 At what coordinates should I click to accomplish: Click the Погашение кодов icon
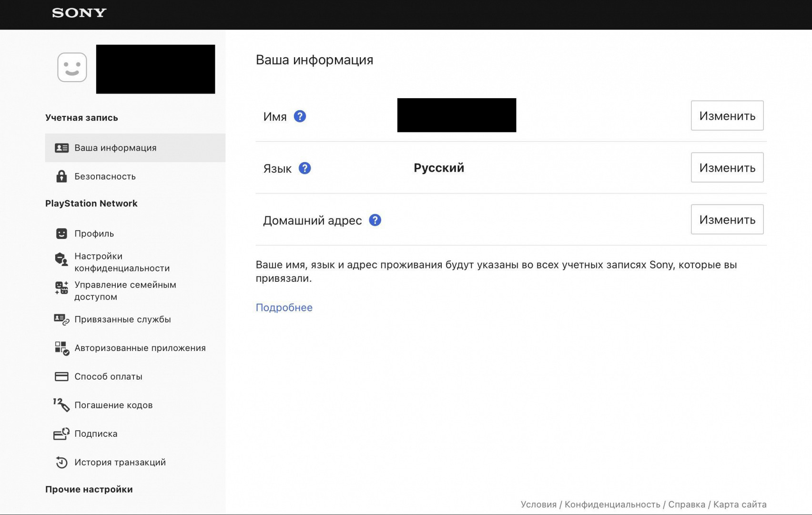(61, 405)
